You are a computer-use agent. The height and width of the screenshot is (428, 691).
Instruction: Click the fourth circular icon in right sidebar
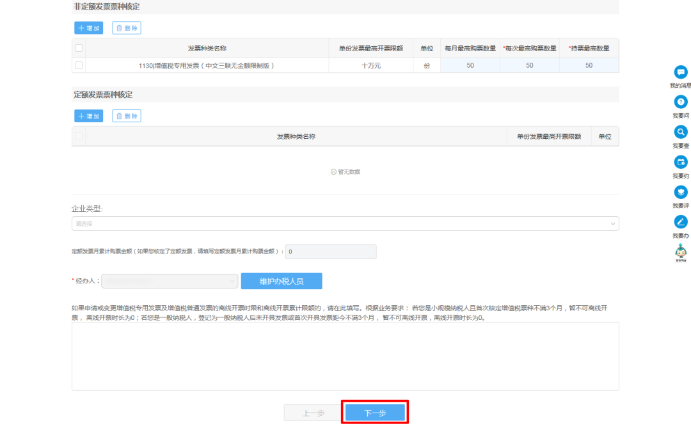[680, 161]
